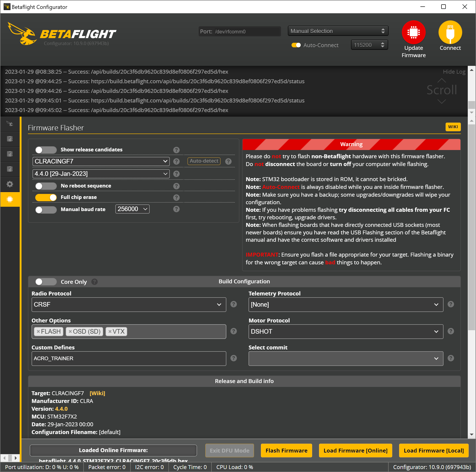Click the Connect plug icon

450,32
